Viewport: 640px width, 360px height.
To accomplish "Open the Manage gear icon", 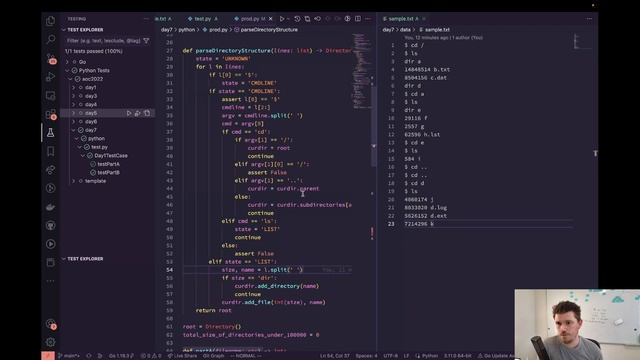I will coord(51,342).
